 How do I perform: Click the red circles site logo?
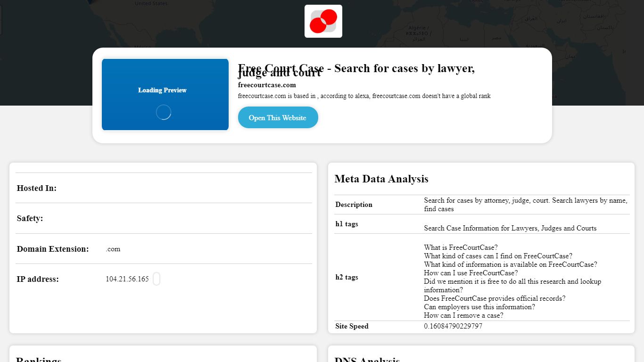click(x=323, y=21)
